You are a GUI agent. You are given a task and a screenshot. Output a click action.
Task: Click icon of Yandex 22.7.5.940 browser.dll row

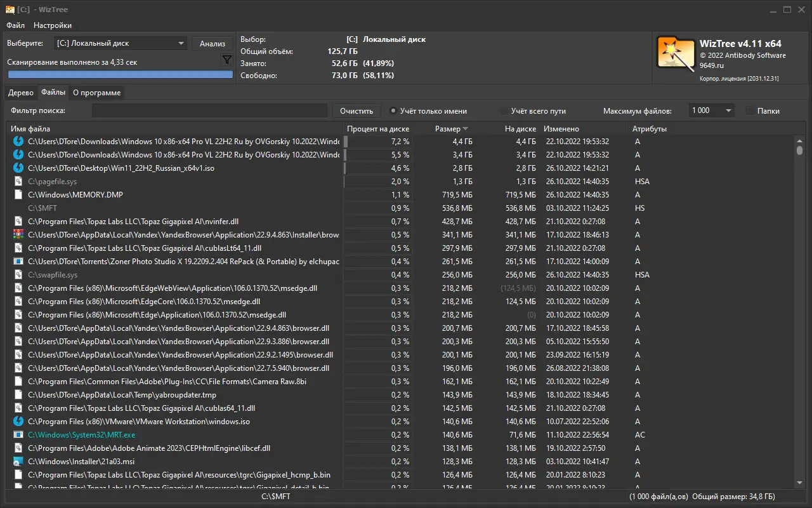pyautogui.click(x=18, y=368)
